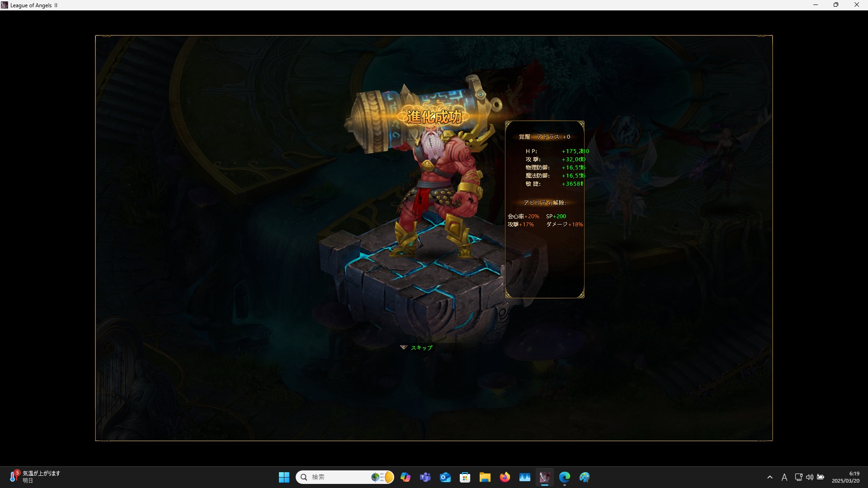Toggle the IME input mode A indicator
Screen dimensions: 868x488
point(784,477)
